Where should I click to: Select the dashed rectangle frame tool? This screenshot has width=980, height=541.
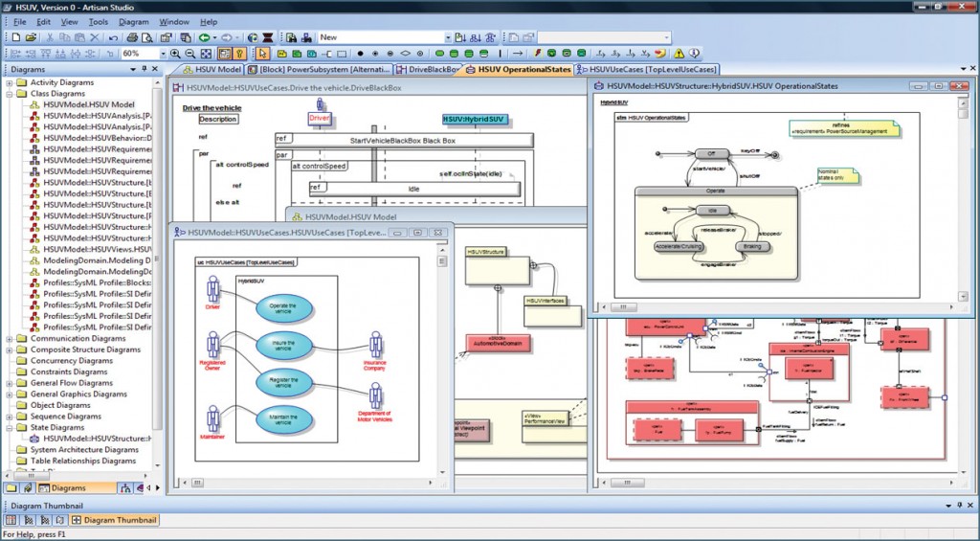tap(342, 54)
